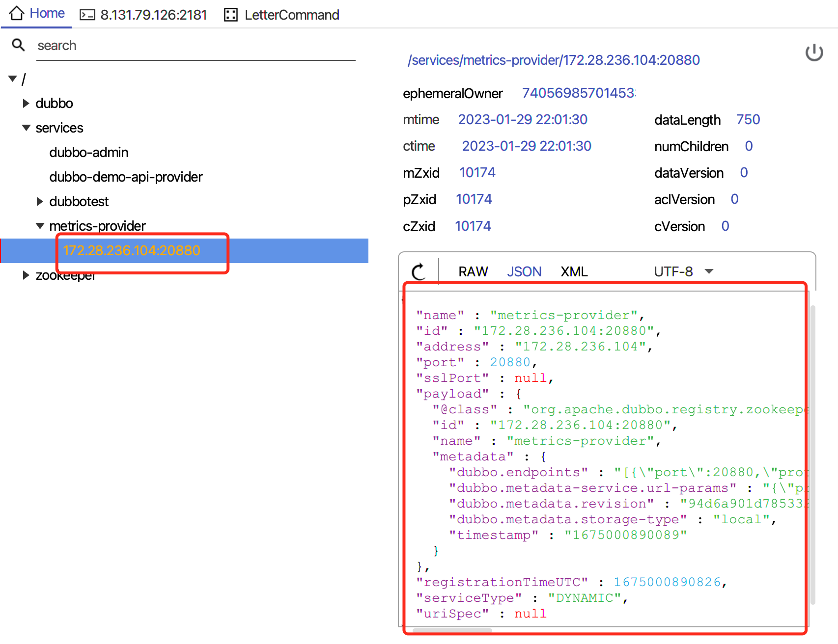Switch to the XML data view tab
Image resolution: width=838 pixels, height=644 pixels.
(x=574, y=271)
